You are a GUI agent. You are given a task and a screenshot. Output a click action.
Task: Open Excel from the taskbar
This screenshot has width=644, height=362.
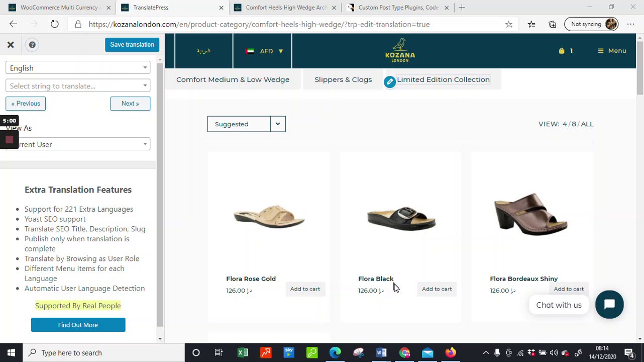243,353
